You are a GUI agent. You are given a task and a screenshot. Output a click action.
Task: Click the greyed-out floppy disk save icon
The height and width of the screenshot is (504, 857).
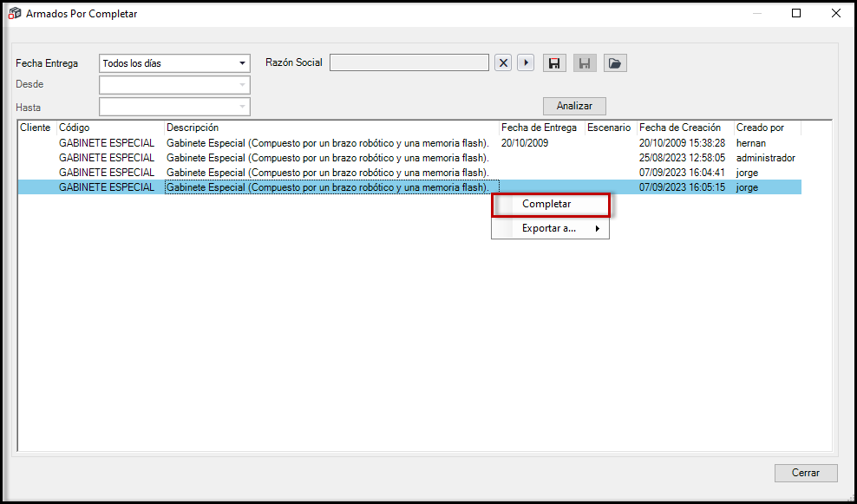click(585, 62)
